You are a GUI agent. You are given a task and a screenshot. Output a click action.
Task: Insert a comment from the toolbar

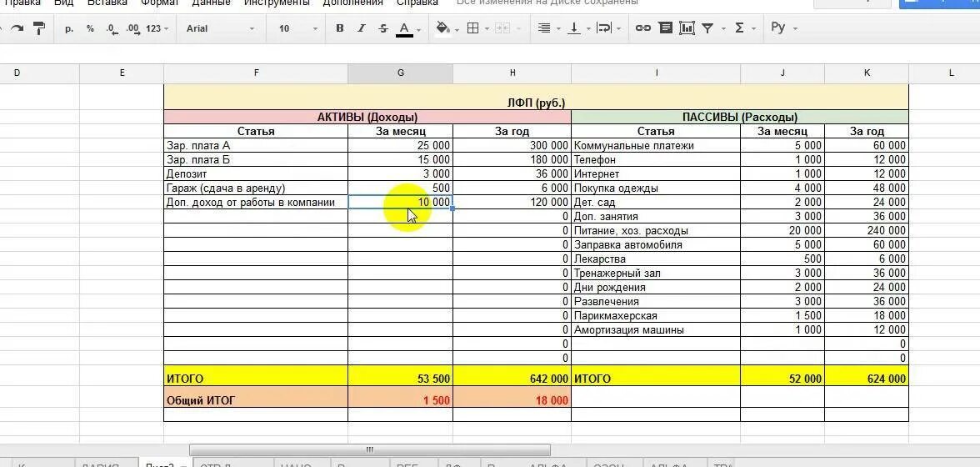click(665, 28)
